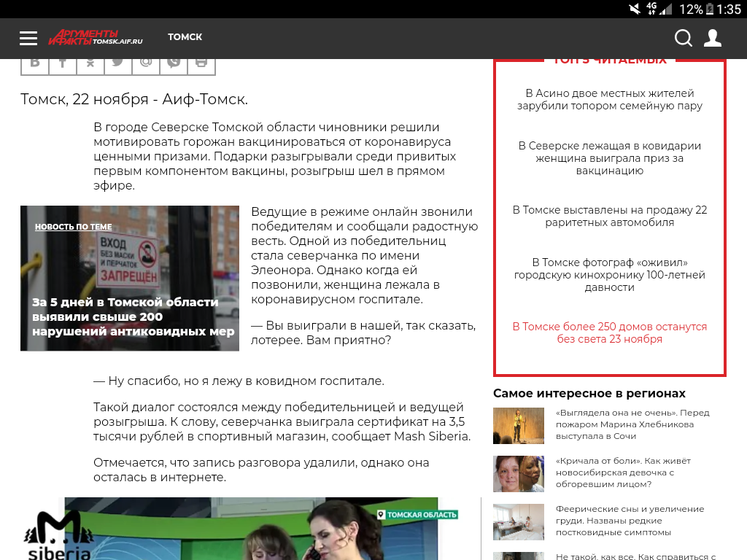Open the site search magnifier

point(683,38)
